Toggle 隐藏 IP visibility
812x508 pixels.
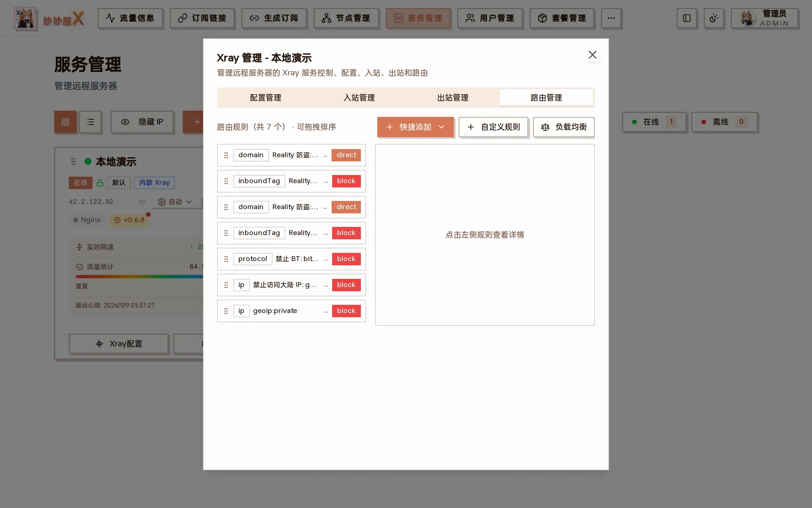pos(142,122)
